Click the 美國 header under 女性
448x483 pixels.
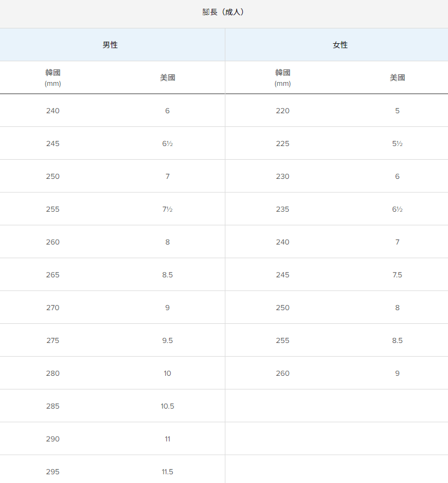click(x=397, y=78)
